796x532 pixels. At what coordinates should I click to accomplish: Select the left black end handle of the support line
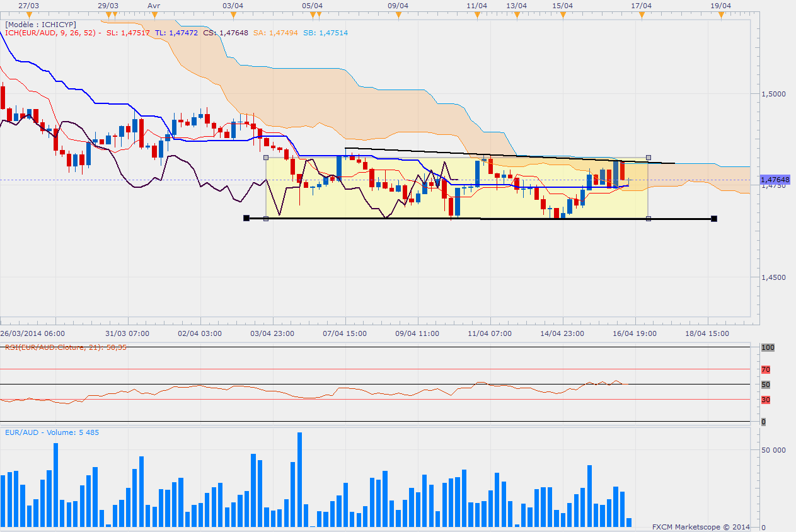coord(246,218)
